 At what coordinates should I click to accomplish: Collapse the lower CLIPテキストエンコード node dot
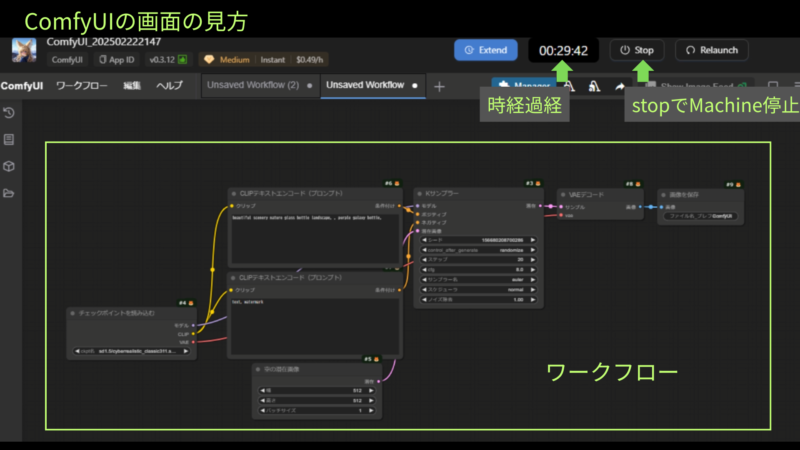click(x=233, y=278)
